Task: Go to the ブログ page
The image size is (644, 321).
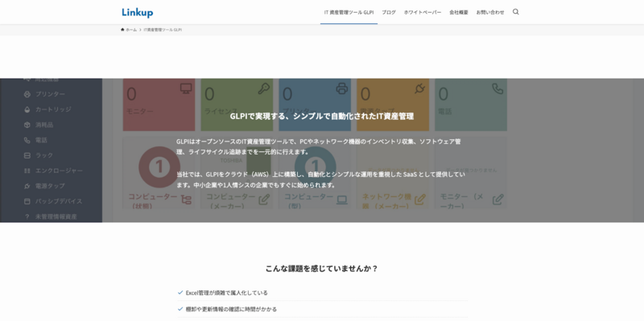Action: click(x=389, y=12)
